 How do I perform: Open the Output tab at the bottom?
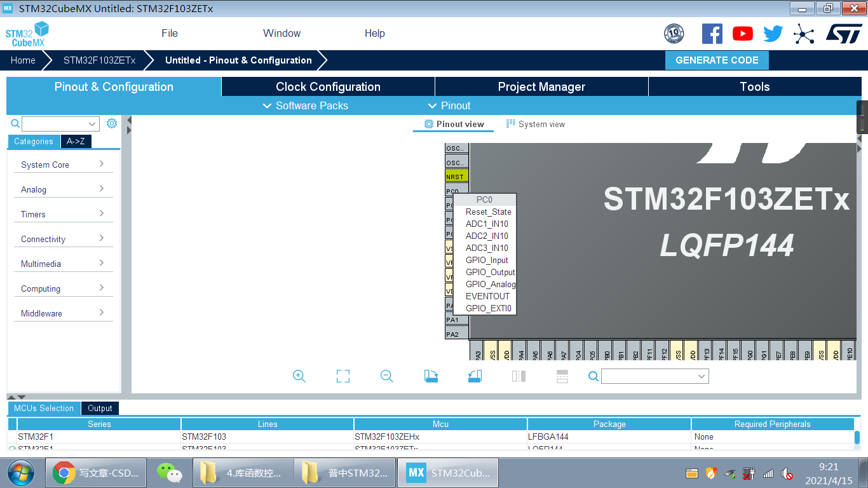pos(100,408)
